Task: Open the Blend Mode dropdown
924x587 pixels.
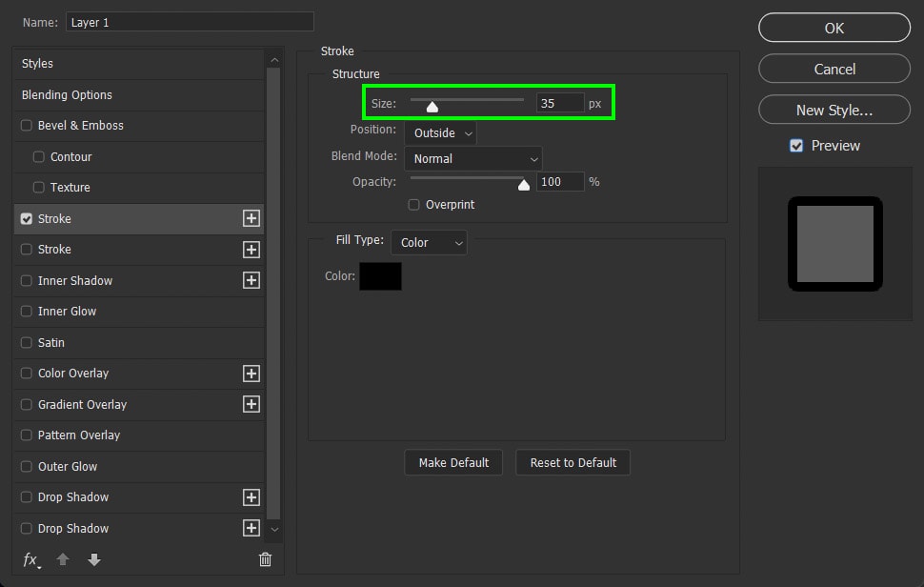Action: pos(473,159)
